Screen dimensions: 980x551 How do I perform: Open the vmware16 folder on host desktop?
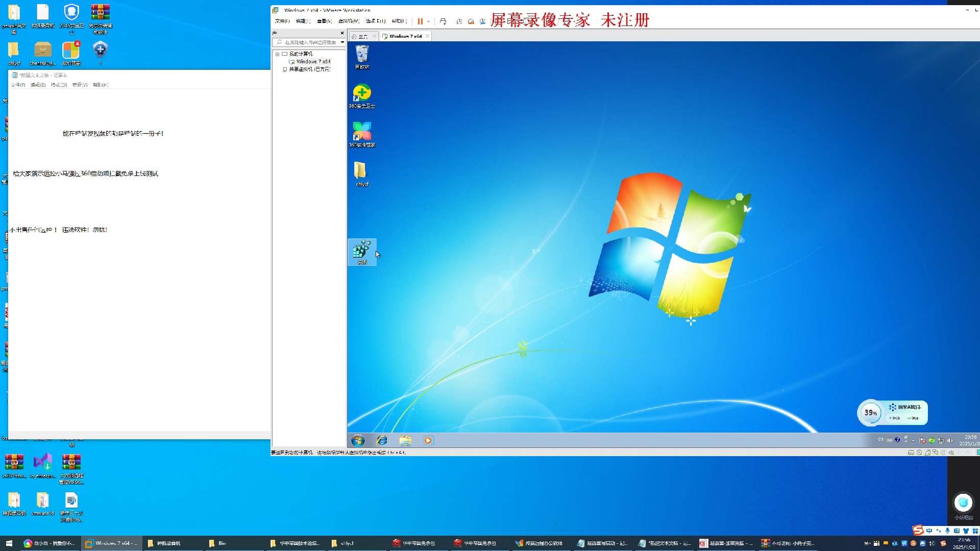[x=43, y=504]
